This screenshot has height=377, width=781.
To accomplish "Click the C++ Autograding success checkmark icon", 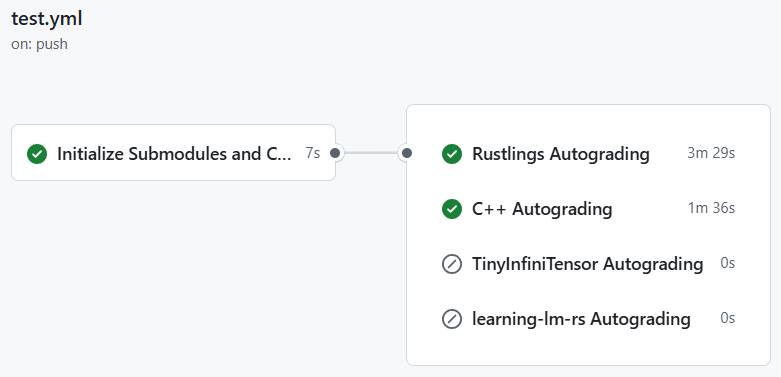I will (x=452, y=209).
